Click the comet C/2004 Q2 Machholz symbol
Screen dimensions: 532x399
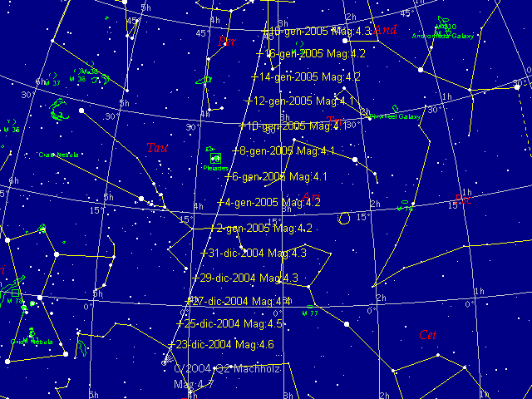click(x=164, y=362)
